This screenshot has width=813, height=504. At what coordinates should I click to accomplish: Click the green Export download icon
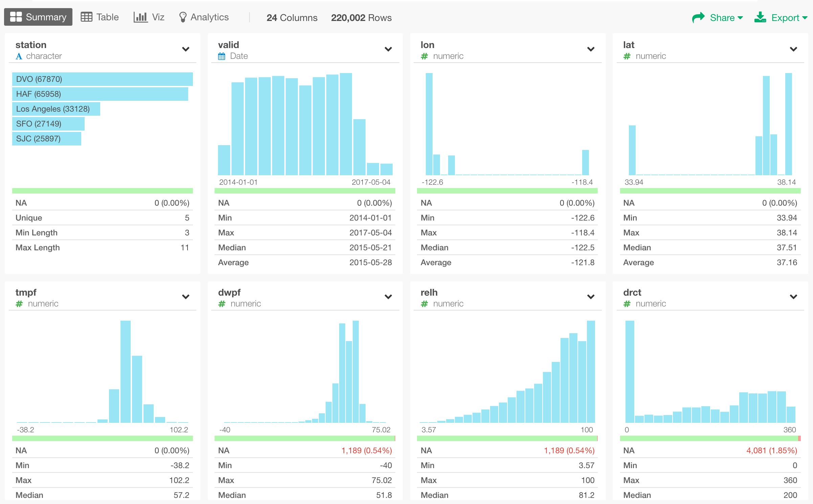(x=761, y=17)
